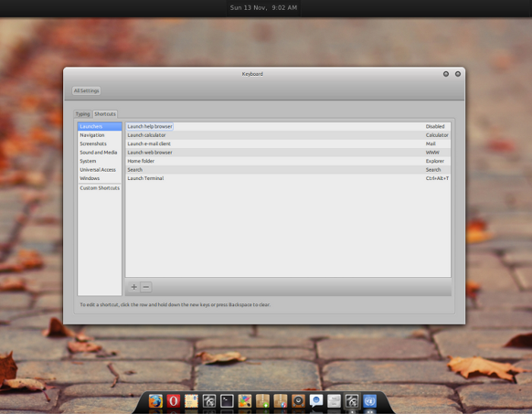
Task: Click the speaker icon in the dock
Action: [x=299, y=401]
